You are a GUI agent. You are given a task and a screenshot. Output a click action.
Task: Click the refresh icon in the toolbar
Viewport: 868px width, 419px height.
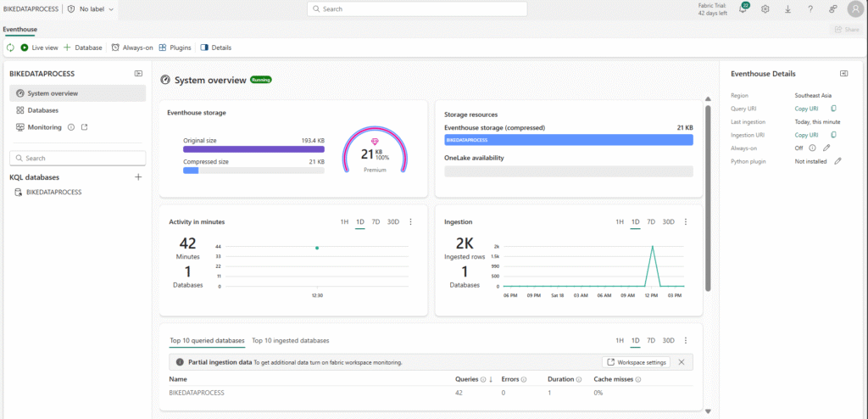10,47
